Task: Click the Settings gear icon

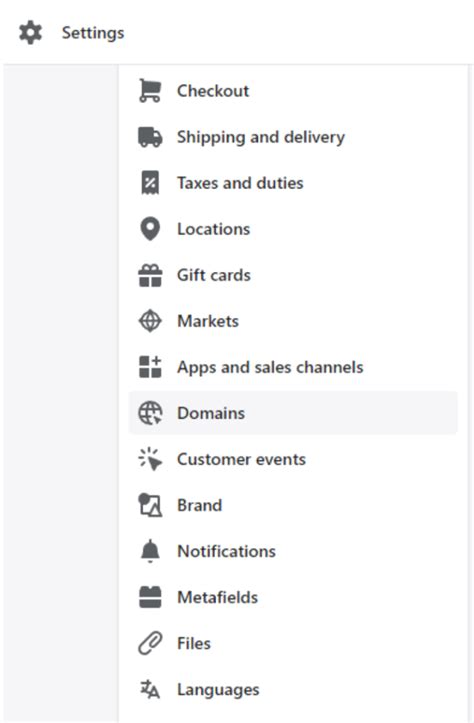Action: pos(30,33)
